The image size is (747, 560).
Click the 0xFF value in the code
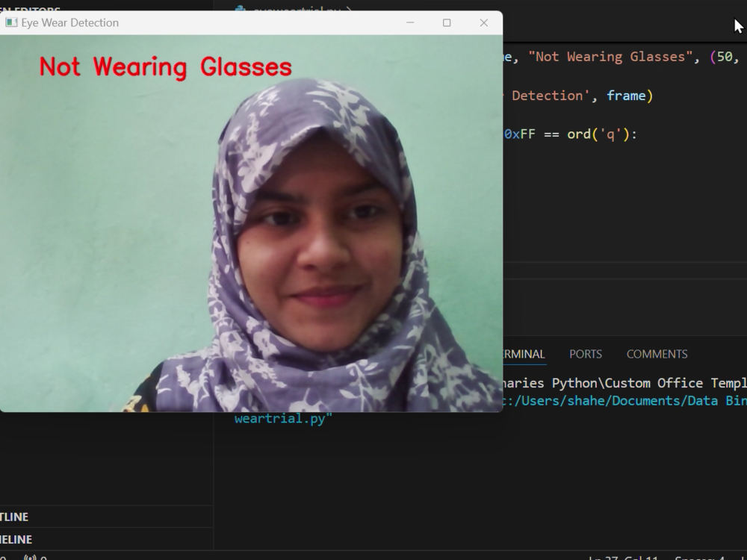[519, 134]
